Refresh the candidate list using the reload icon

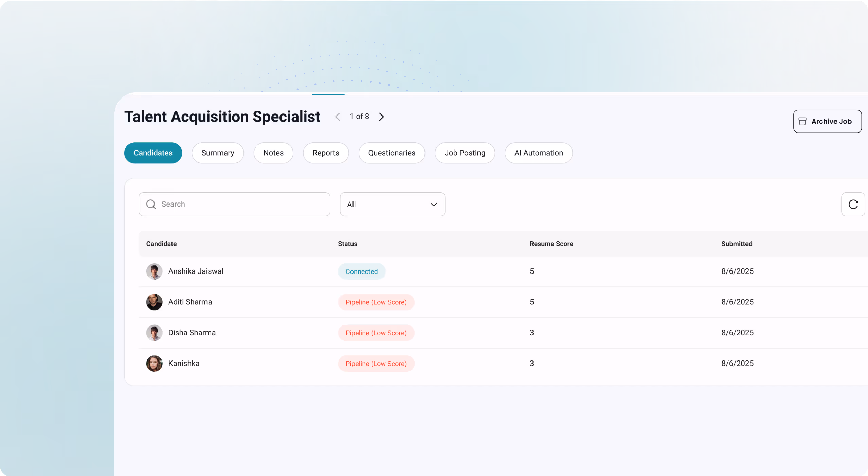click(x=853, y=204)
